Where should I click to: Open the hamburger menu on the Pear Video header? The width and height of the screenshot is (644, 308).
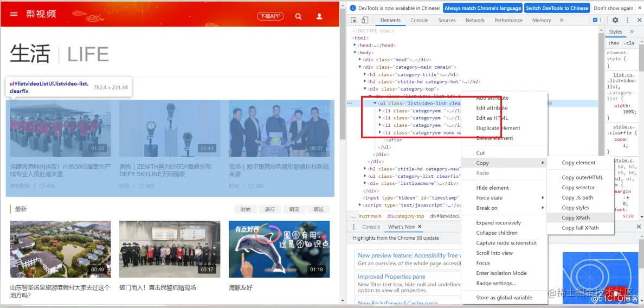click(14, 14)
